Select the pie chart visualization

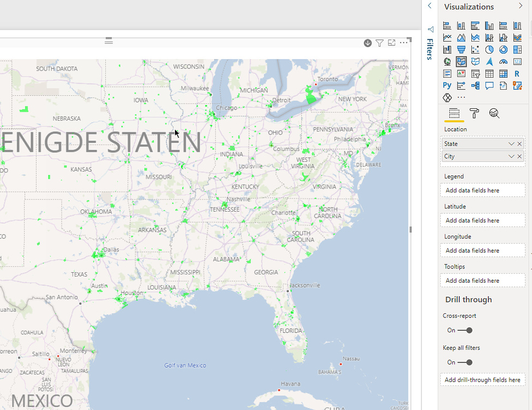click(489, 49)
